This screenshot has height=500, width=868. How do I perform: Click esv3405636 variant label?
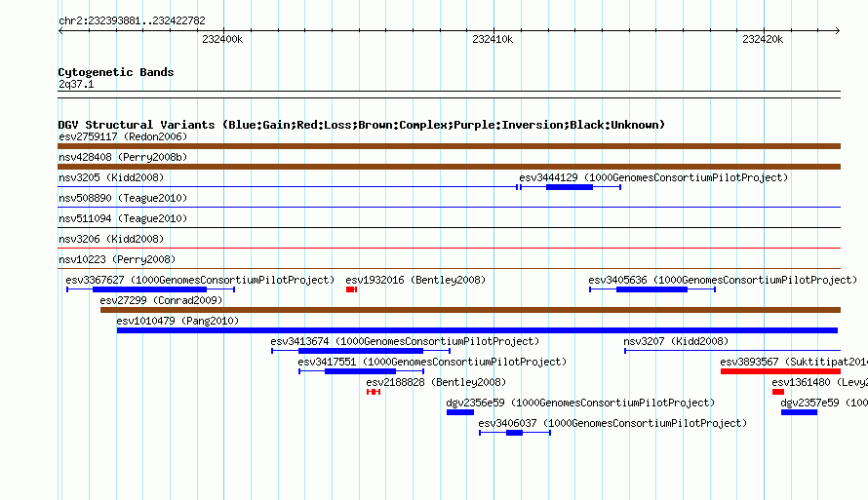[723, 280]
